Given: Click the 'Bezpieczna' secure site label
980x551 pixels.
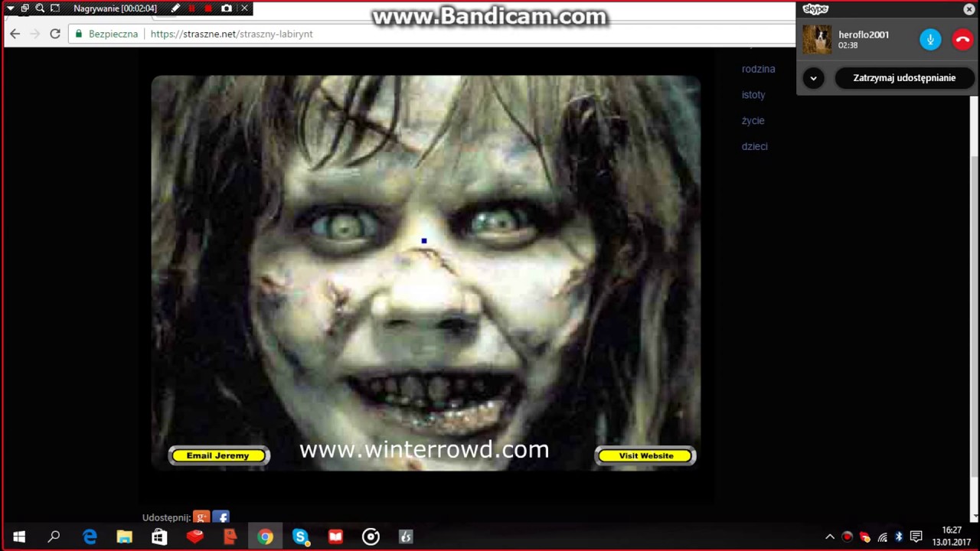Looking at the screenshot, I should pyautogui.click(x=113, y=34).
